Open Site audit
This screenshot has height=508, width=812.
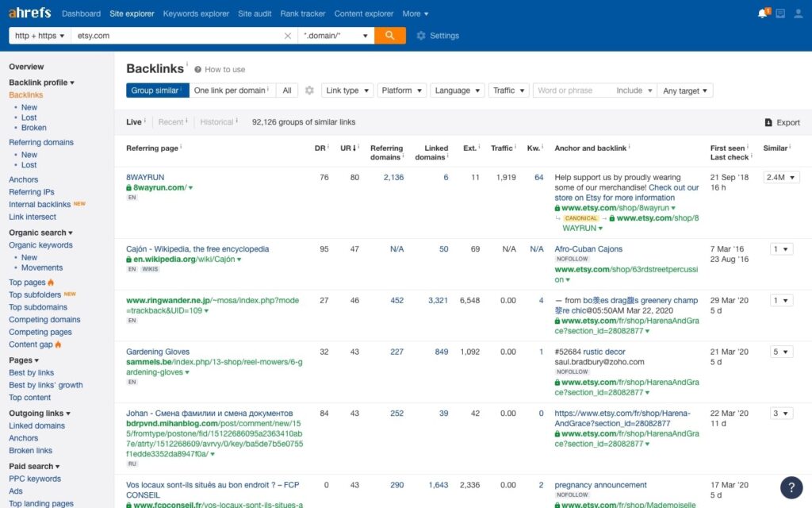pyautogui.click(x=255, y=13)
